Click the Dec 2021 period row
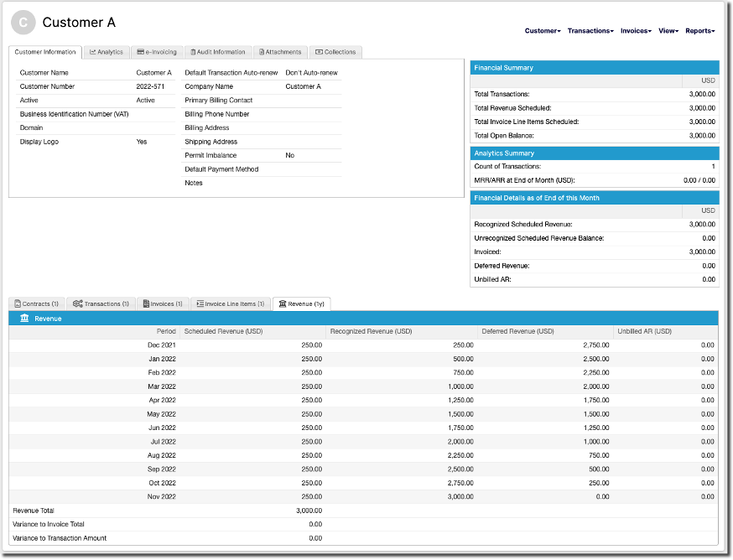 [x=363, y=345]
